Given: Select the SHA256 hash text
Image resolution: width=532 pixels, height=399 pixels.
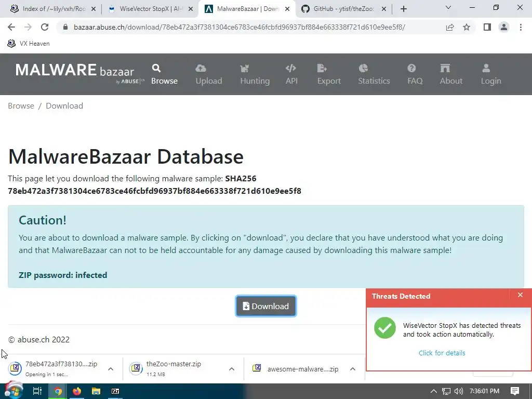Looking at the screenshot, I should [x=154, y=191].
